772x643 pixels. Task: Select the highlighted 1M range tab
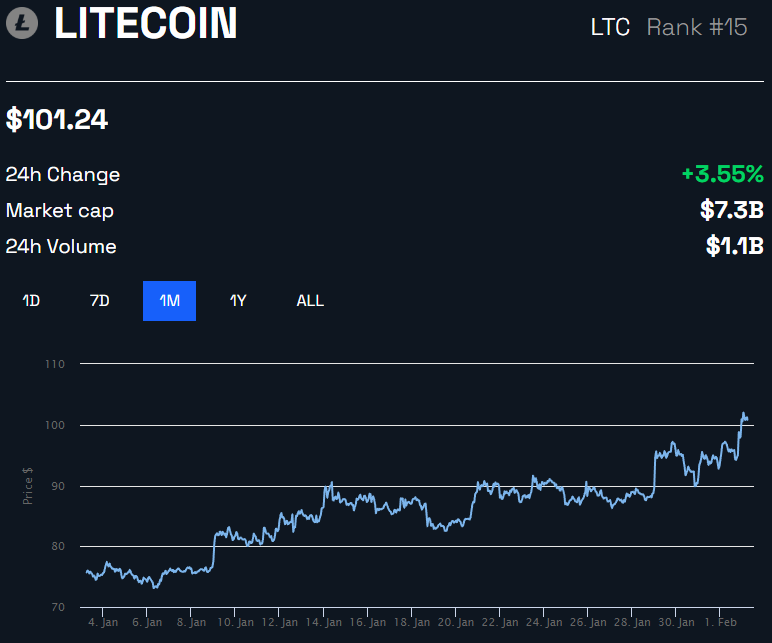coord(169,300)
